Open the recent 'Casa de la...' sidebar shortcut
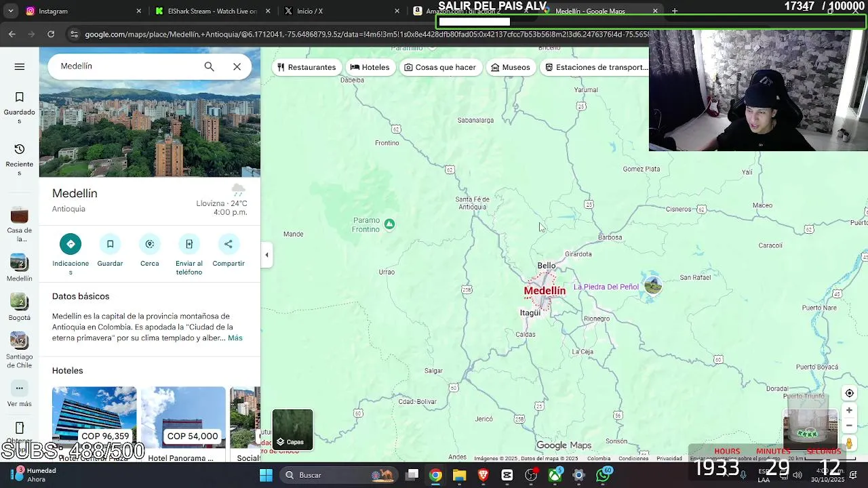 (20, 216)
